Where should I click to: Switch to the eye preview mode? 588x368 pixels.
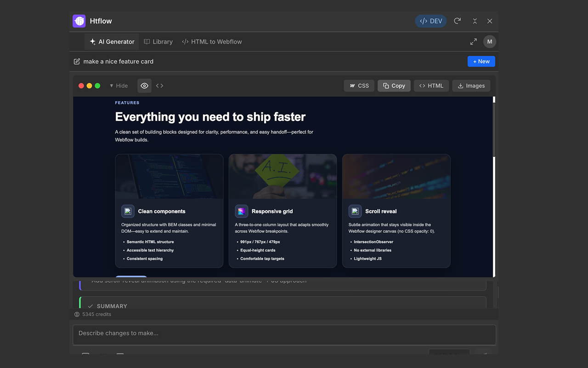144,86
